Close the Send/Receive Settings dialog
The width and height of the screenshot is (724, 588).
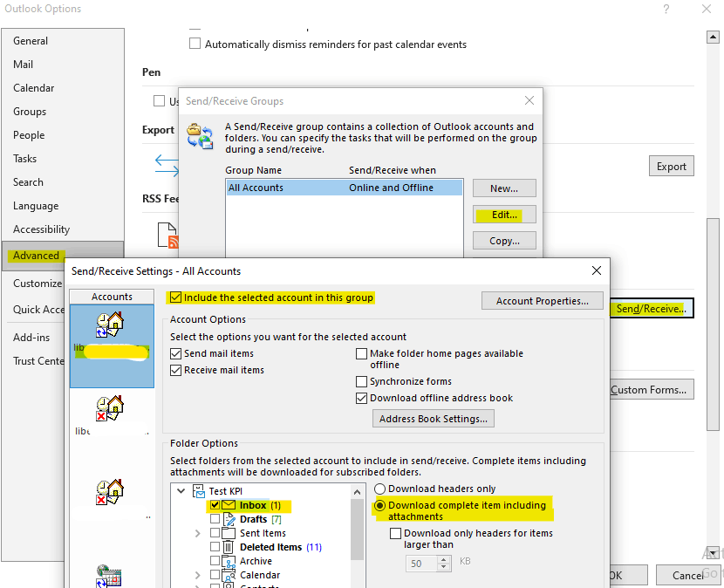click(x=597, y=270)
